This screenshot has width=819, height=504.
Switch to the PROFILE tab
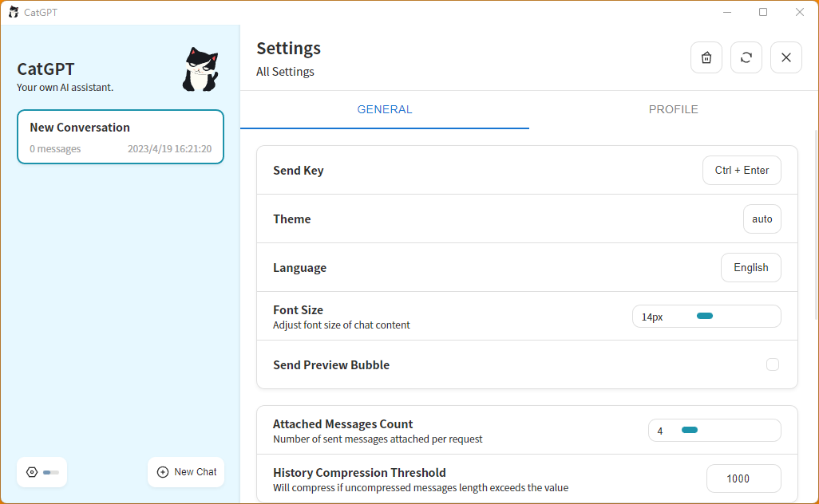673,109
